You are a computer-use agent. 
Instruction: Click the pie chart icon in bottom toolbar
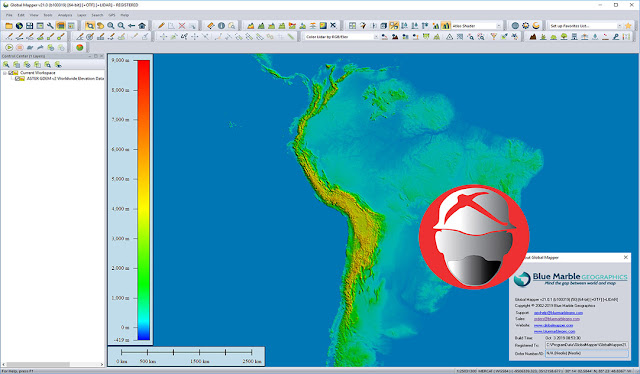point(80,47)
